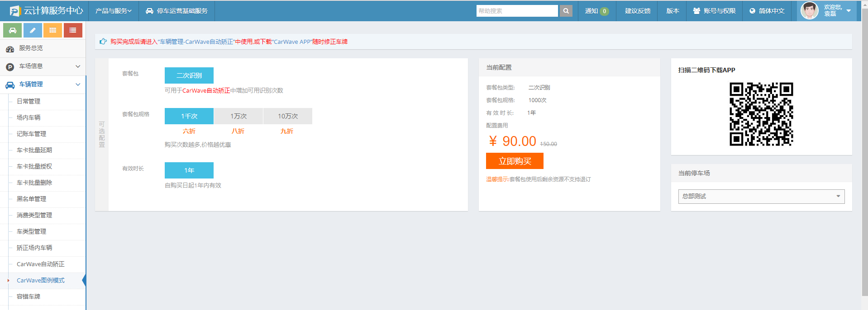Screen dimensions: 868x310
Task: Click the user avatar picture
Action: coord(809,11)
